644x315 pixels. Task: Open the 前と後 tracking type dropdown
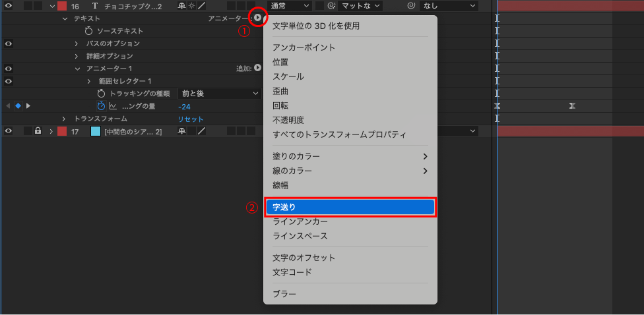click(219, 94)
